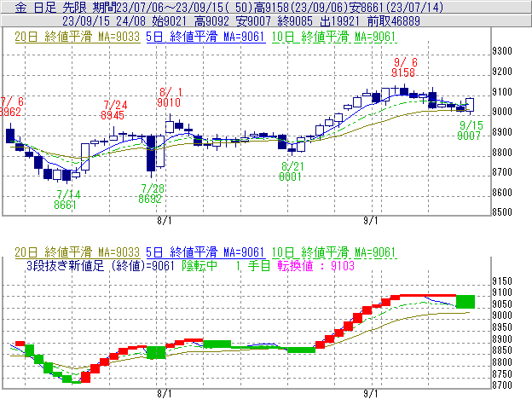Click the 8950 axis label on the three-line-break chart

pos(502,327)
